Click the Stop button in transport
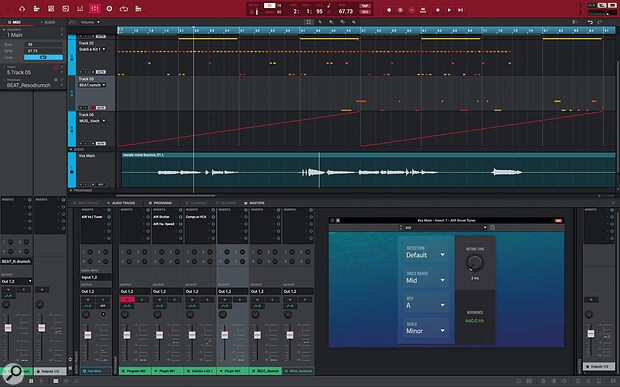 (438, 10)
